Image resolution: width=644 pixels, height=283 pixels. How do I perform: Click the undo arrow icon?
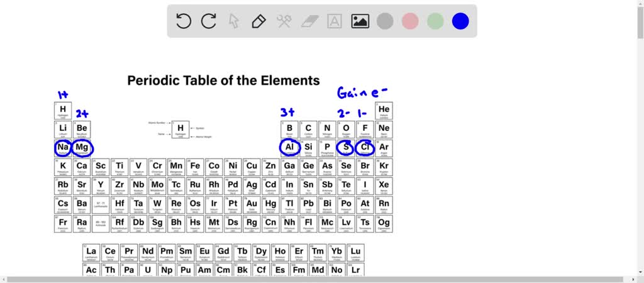point(184,21)
